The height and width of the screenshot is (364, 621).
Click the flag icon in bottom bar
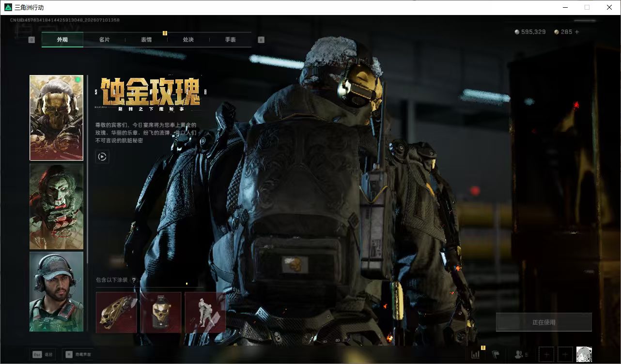point(496,354)
